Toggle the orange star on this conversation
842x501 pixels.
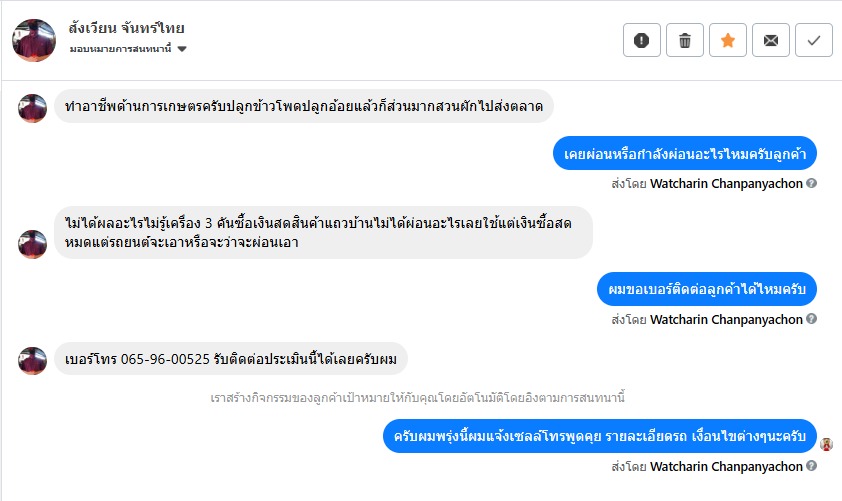tap(728, 40)
